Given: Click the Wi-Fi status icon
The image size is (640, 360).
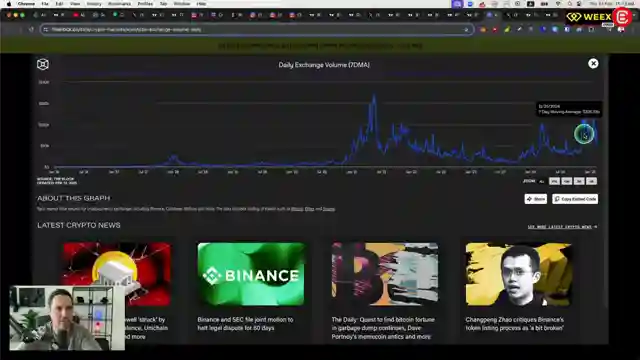Looking at the screenshot, I should [558, 4].
